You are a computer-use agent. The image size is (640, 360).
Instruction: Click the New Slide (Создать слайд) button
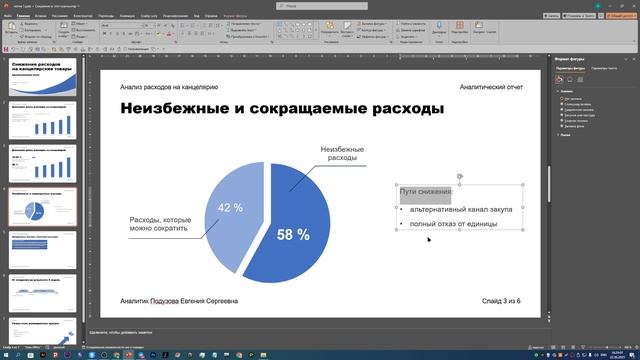click(64, 29)
